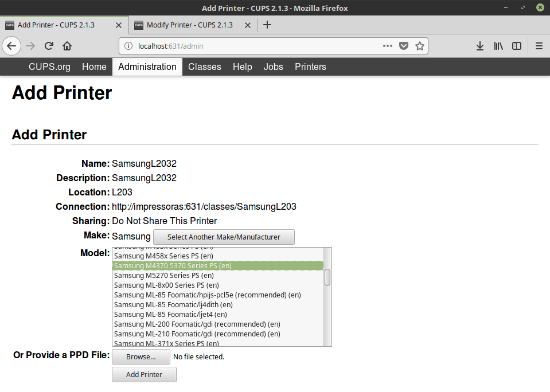Screen dimensions: 550x392
Task: Click Select Another Make/Manufacturer button
Action: tap(224, 237)
